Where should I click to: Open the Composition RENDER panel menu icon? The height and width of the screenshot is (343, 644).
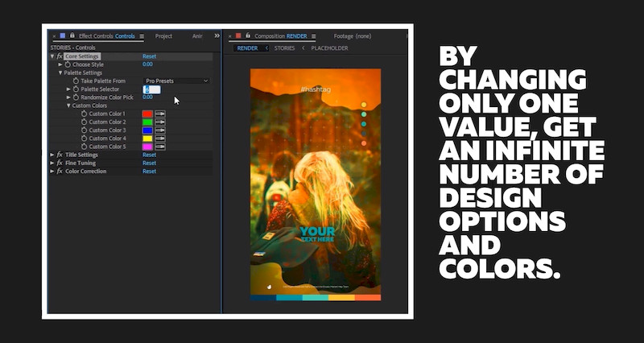(x=314, y=36)
